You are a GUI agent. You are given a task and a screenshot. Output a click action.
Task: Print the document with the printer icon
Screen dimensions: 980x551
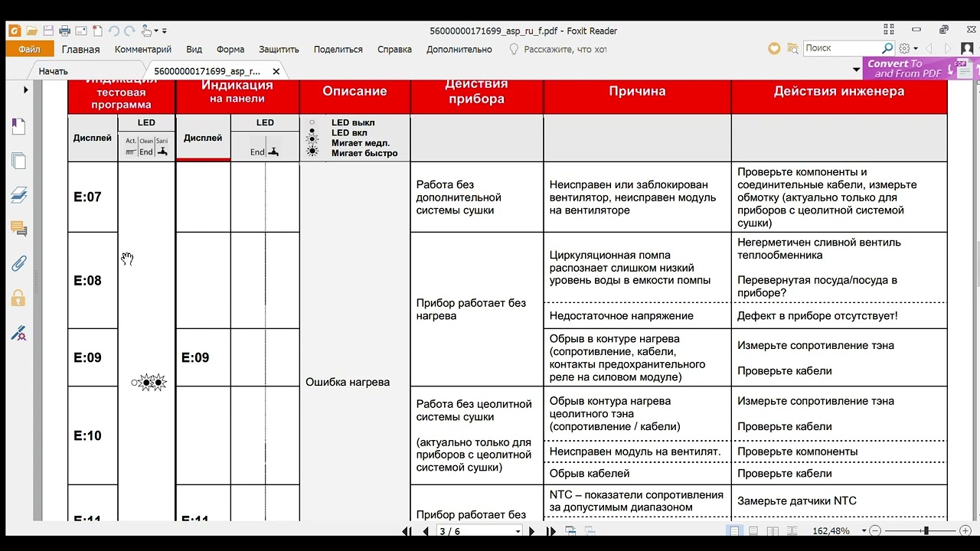pos(65,31)
